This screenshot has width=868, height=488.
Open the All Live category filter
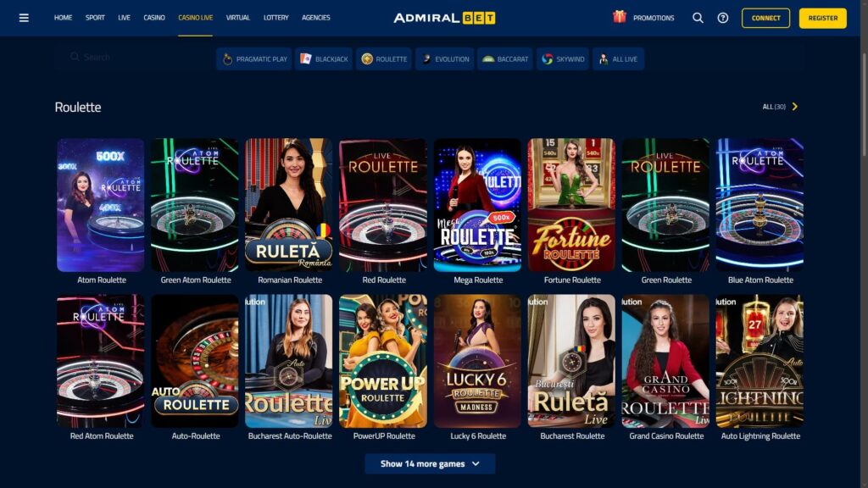[x=618, y=58]
